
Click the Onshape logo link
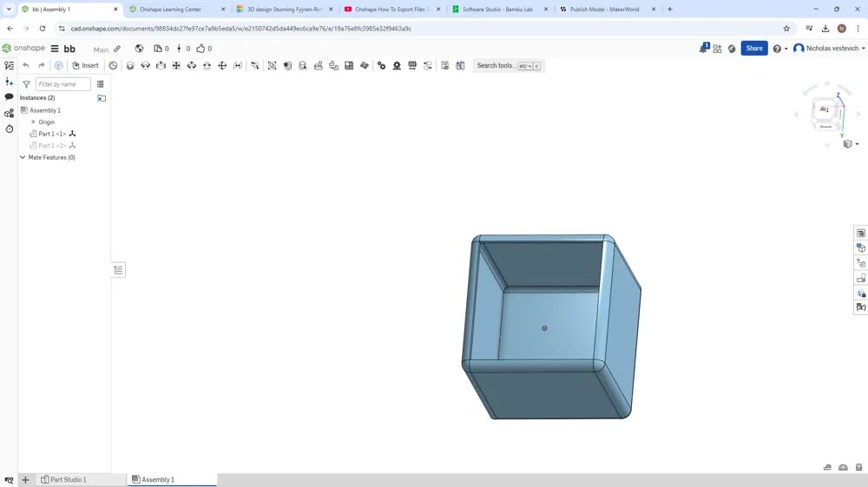23,48
